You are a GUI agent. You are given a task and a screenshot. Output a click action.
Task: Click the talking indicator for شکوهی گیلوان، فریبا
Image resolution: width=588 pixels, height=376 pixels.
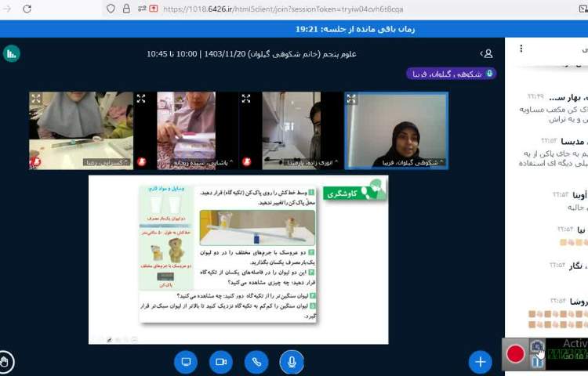pos(451,74)
